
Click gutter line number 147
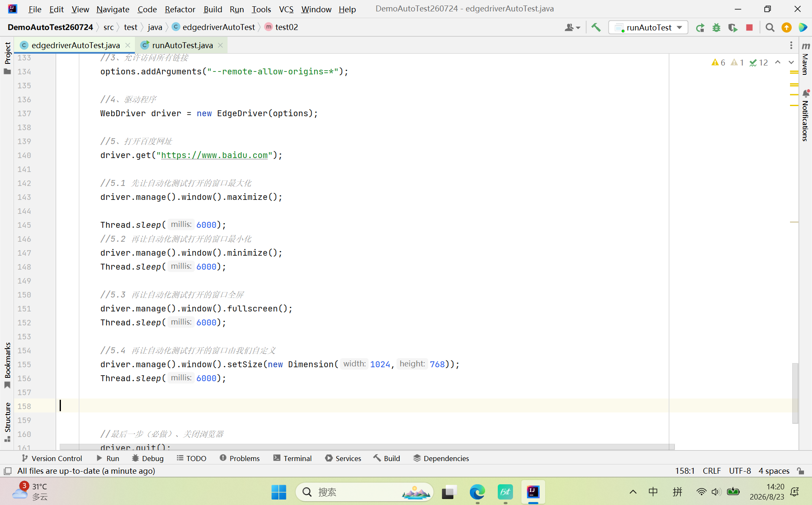point(24,253)
